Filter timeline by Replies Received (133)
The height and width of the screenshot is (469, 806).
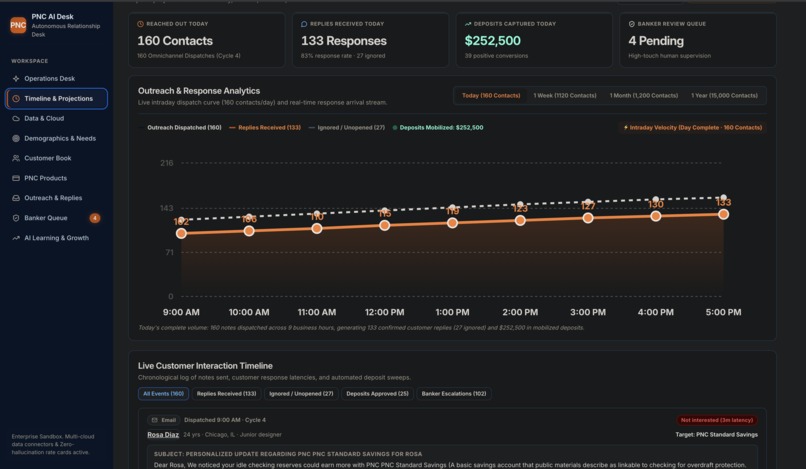tap(226, 394)
